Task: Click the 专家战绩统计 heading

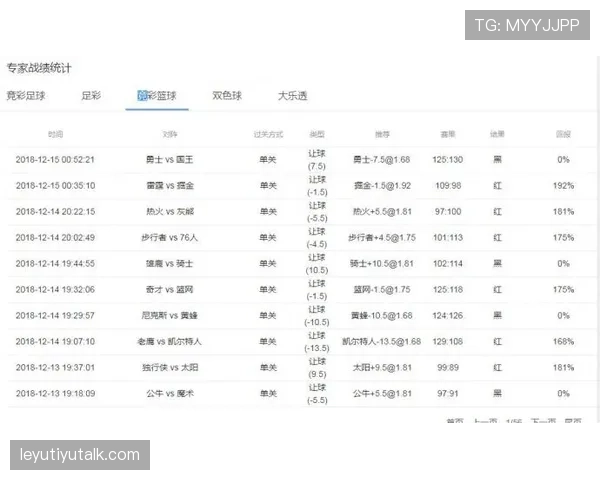Action: (x=39, y=68)
